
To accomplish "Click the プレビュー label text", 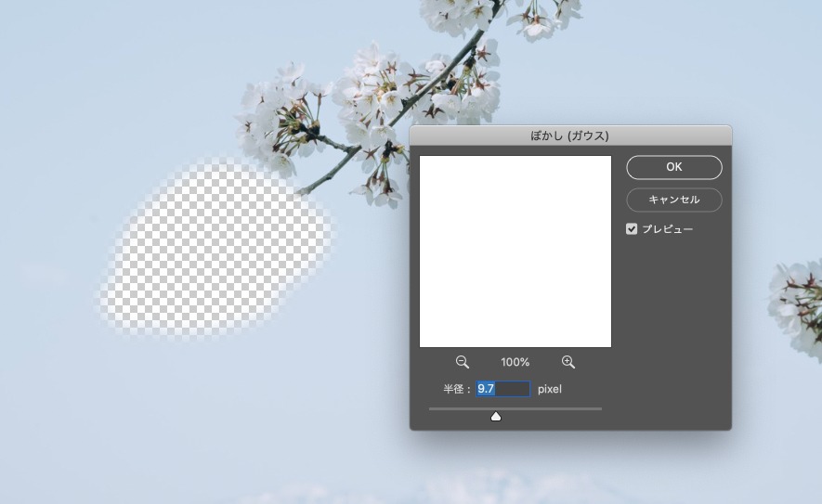I will coord(667,229).
